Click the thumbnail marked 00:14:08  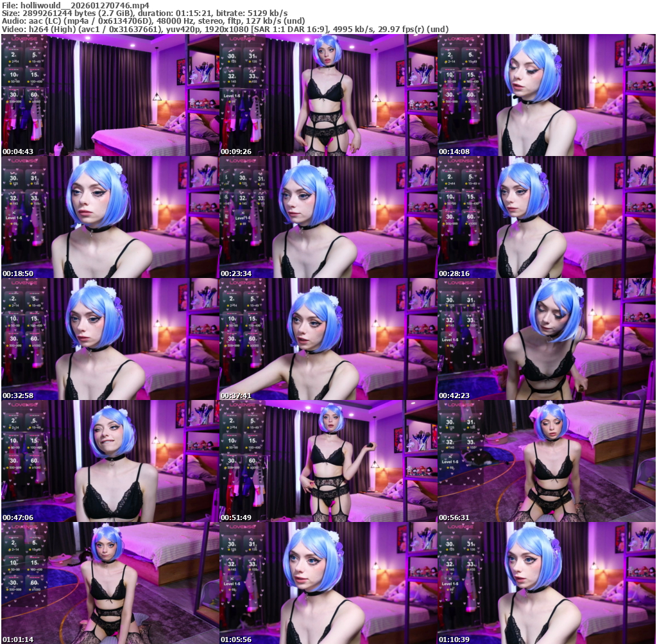[x=546, y=95]
